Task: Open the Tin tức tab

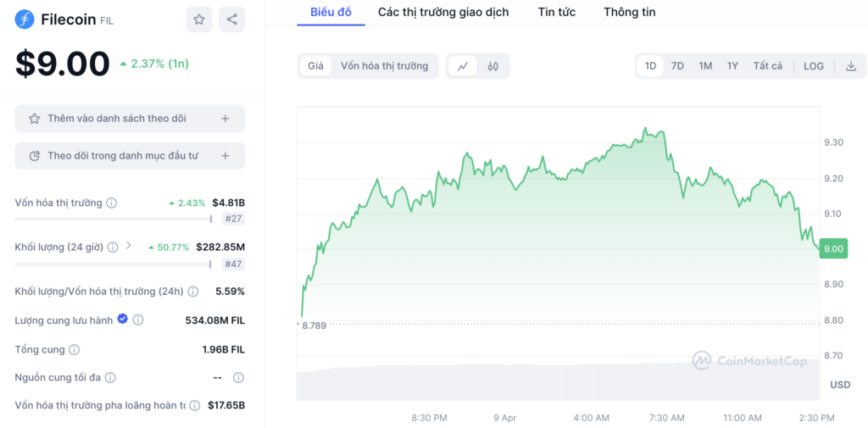Action: coord(556,12)
